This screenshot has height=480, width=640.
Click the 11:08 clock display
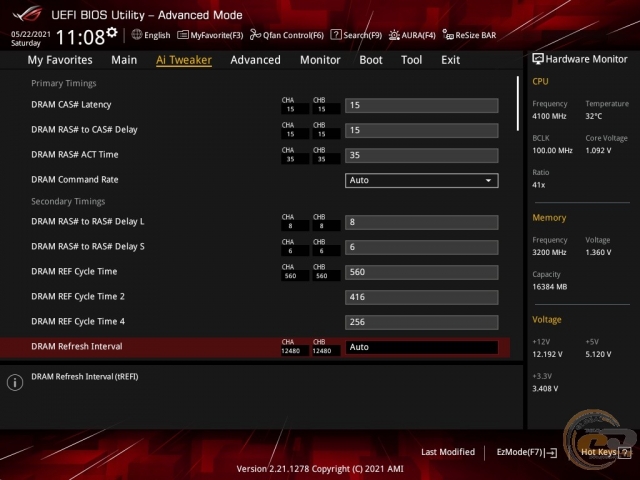[x=80, y=37]
